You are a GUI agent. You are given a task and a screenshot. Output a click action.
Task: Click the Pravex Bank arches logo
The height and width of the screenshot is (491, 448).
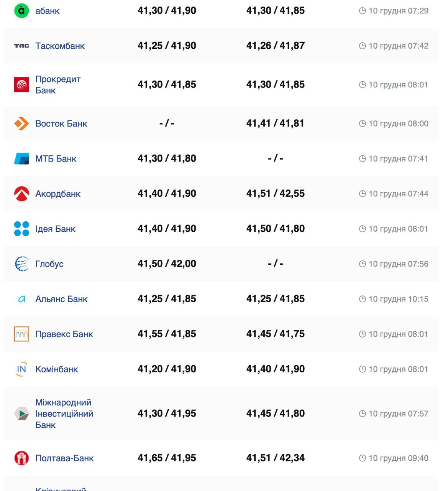click(21, 334)
